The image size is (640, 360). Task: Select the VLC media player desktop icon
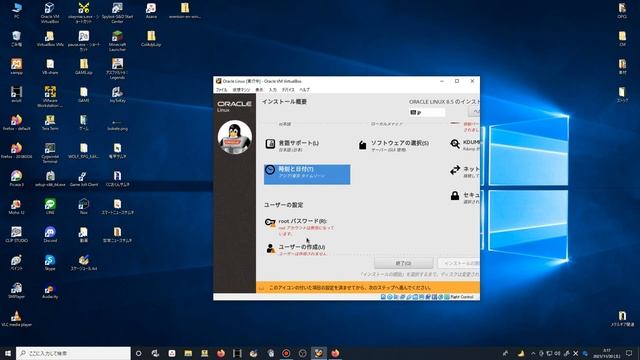tap(16, 318)
